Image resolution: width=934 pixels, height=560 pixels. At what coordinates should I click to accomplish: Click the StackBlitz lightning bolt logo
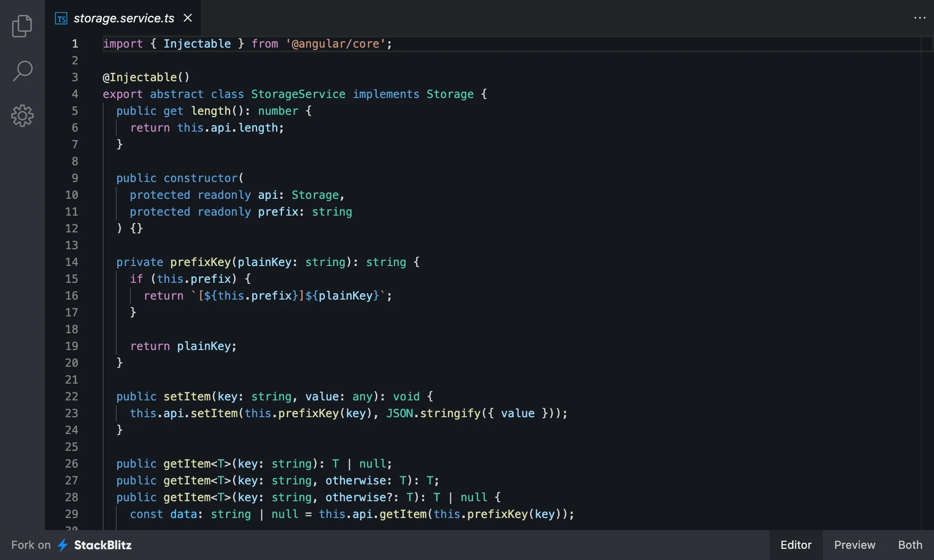(x=63, y=545)
